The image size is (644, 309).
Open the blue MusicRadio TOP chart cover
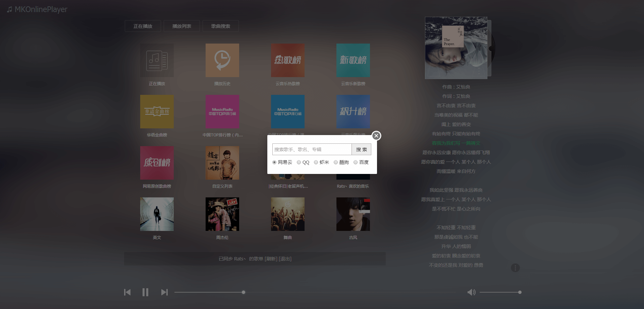288,112
